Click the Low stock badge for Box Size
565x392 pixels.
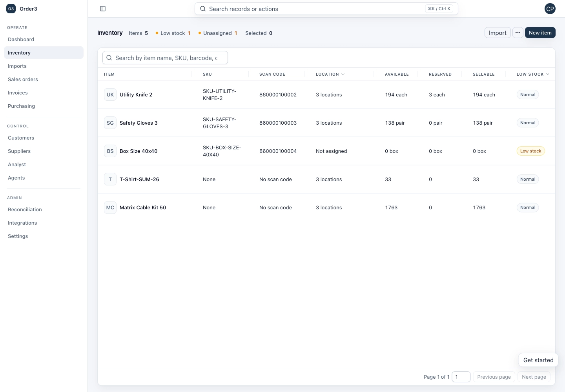tap(530, 151)
